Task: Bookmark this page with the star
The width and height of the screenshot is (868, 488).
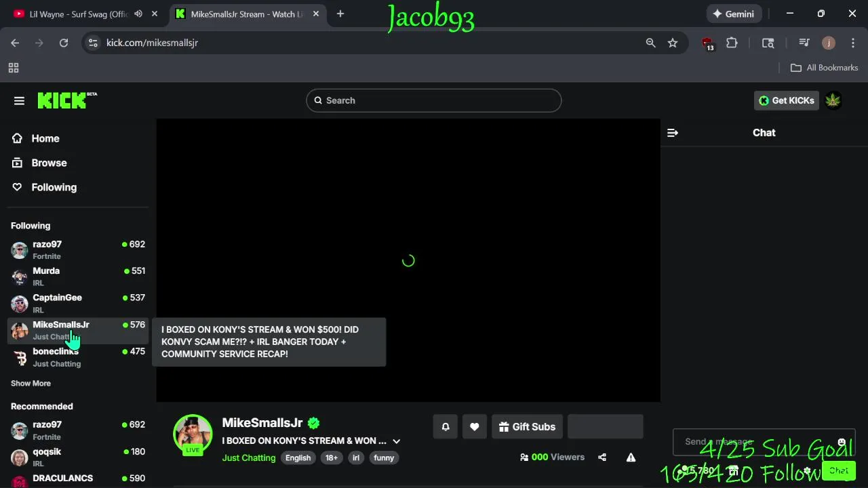Action: coord(673,43)
